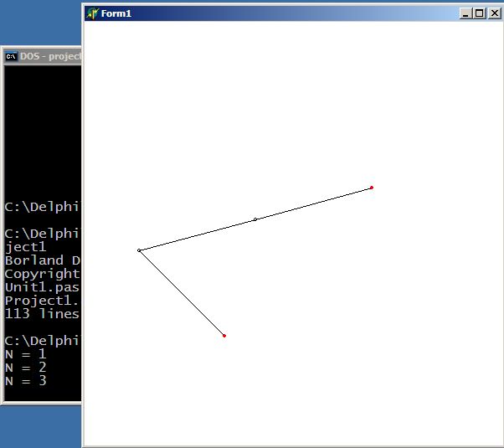Image resolution: width=504 pixels, height=448 pixels.
Task: Click the "N = 1" console output line
Action: pyautogui.click(x=26, y=354)
